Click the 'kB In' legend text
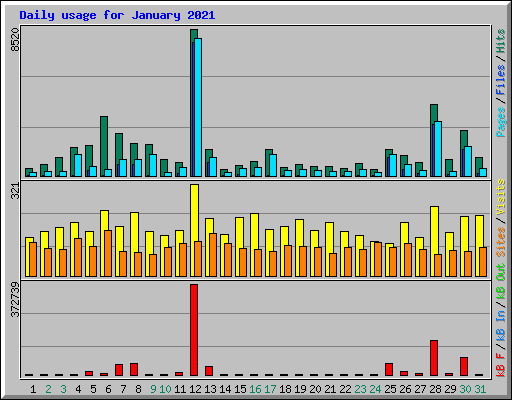Viewport: 512px width, 400px height. 501,325
